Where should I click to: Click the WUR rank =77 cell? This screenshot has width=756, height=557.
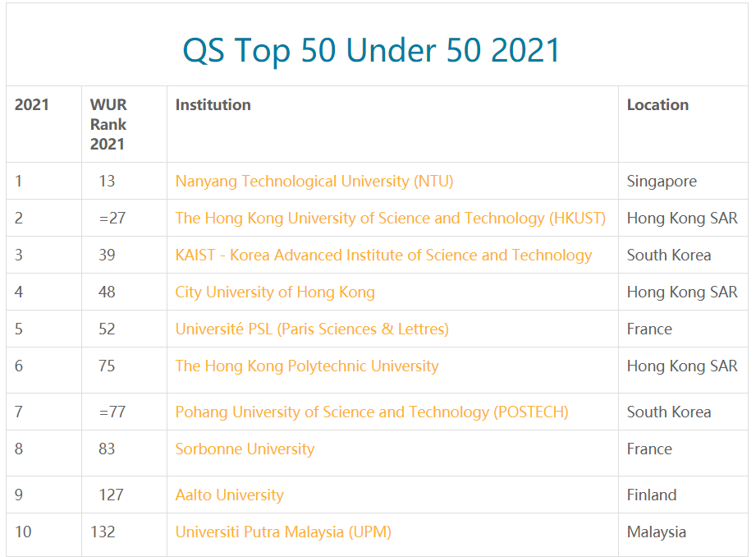click(112, 412)
